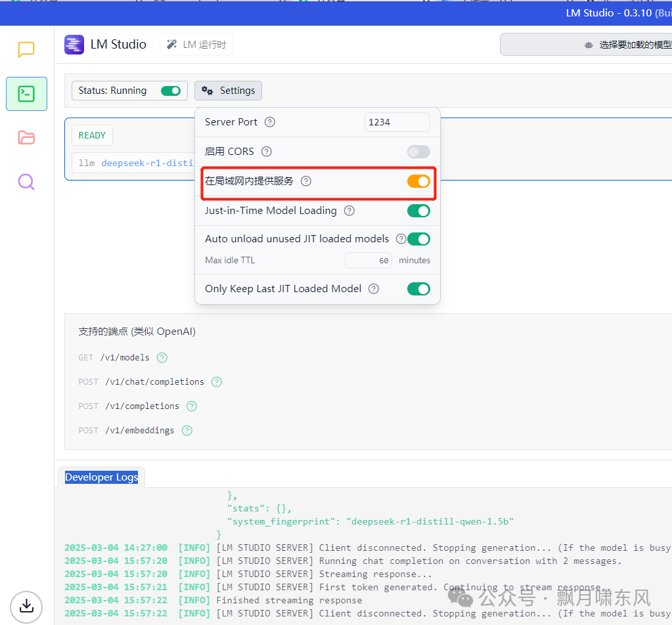Click log line 'Finished streaming response'
This screenshot has height=625, width=672.
tap(213, 601)
